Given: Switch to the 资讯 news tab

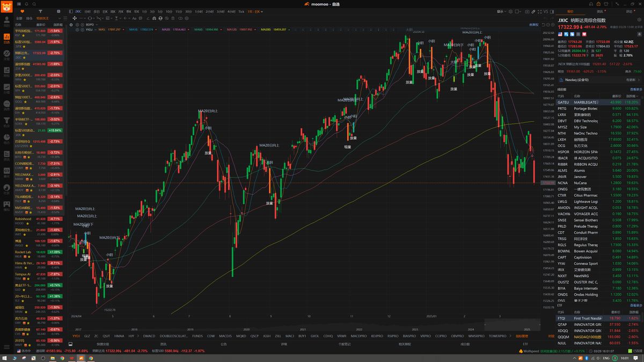Looking at the screenshot, I should pyautogui.click(x=599, y=11).
